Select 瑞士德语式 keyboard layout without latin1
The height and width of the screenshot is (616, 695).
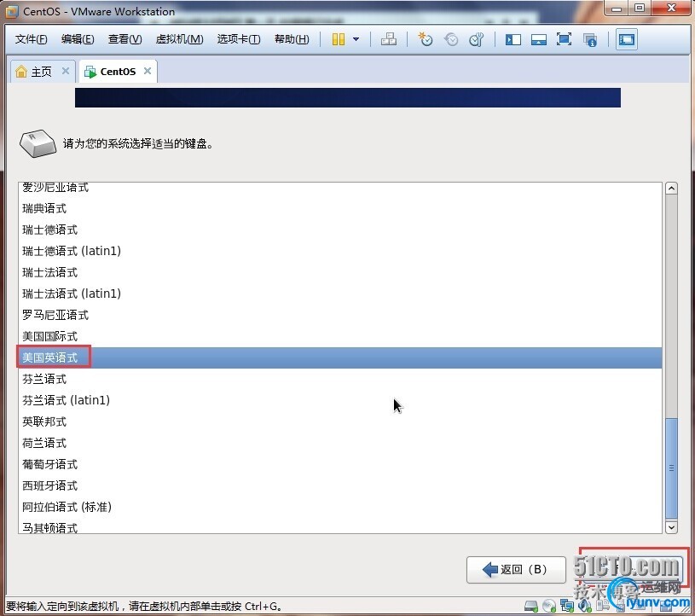point(340,230)
